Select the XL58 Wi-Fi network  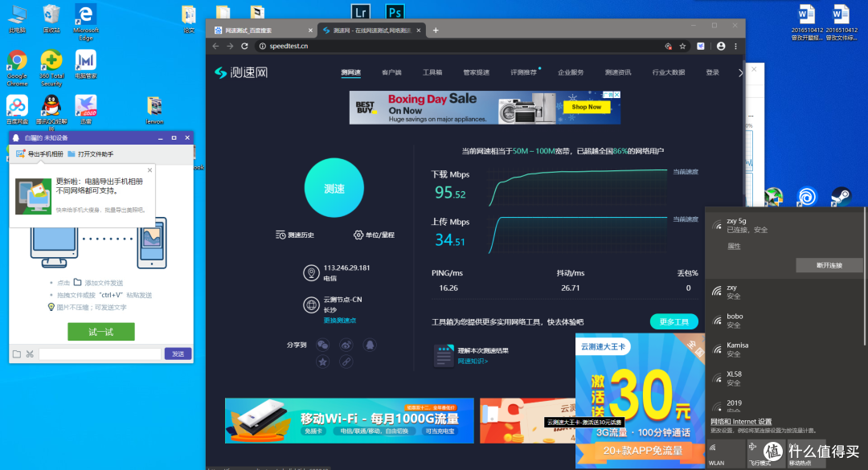[x=785, y=378]
